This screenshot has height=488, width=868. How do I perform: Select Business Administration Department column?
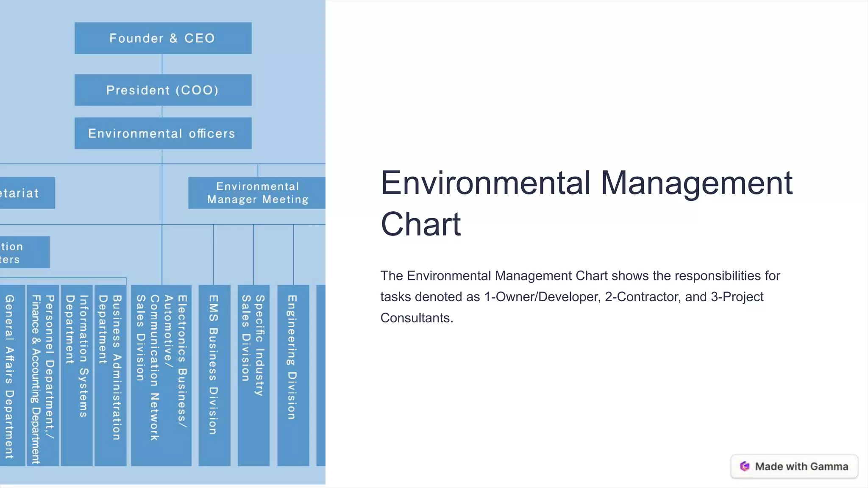point(110,375)
